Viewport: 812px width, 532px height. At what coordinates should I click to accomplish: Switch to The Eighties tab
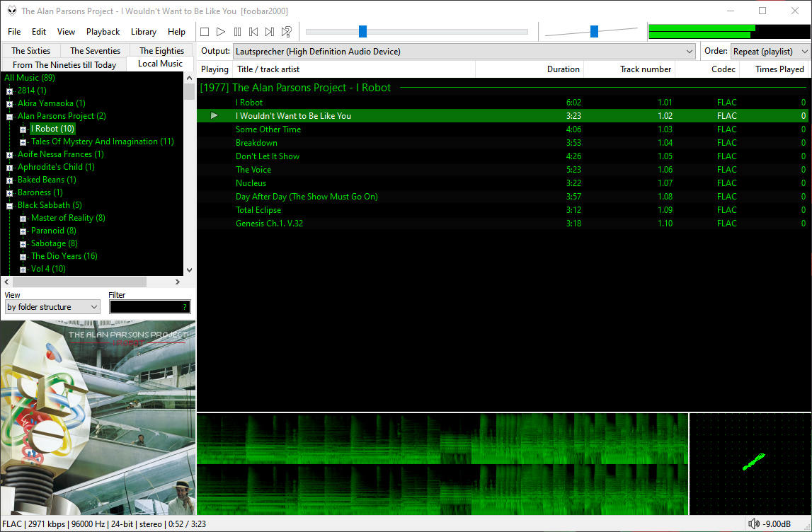[x=161, y=51]
